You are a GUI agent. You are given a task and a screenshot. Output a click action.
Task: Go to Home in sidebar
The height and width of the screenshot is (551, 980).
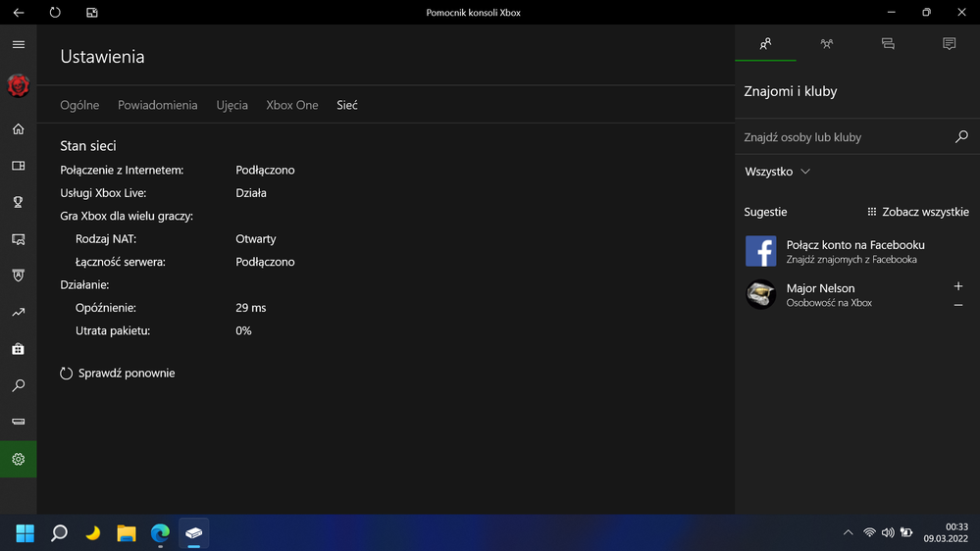point(18,129)
